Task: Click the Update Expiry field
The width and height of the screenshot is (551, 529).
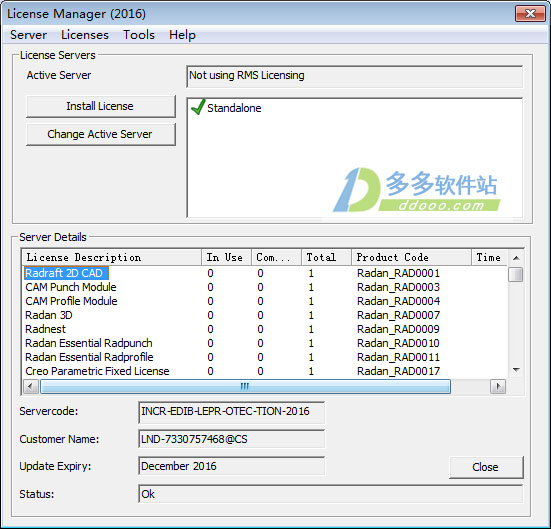Action: 232,466
